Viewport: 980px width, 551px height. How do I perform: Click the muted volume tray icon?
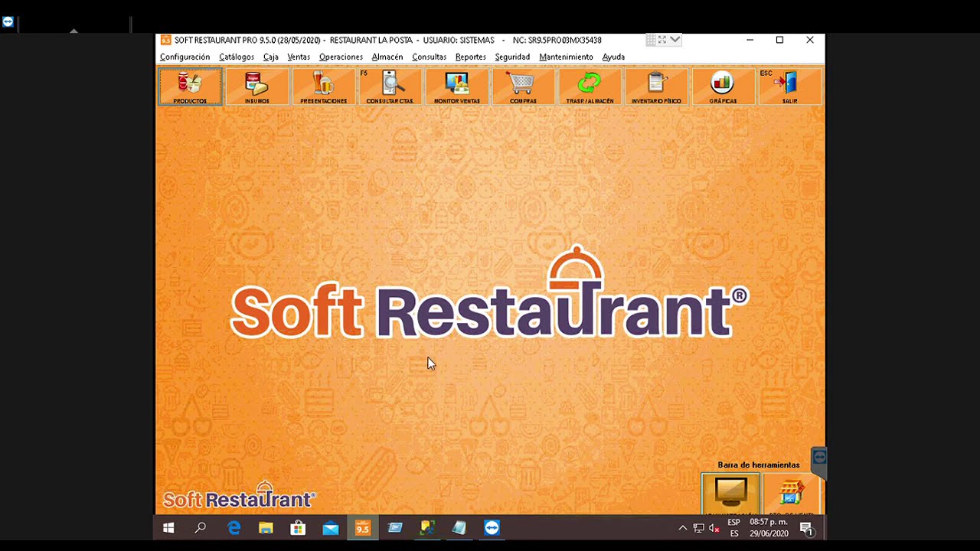point(714,528)
